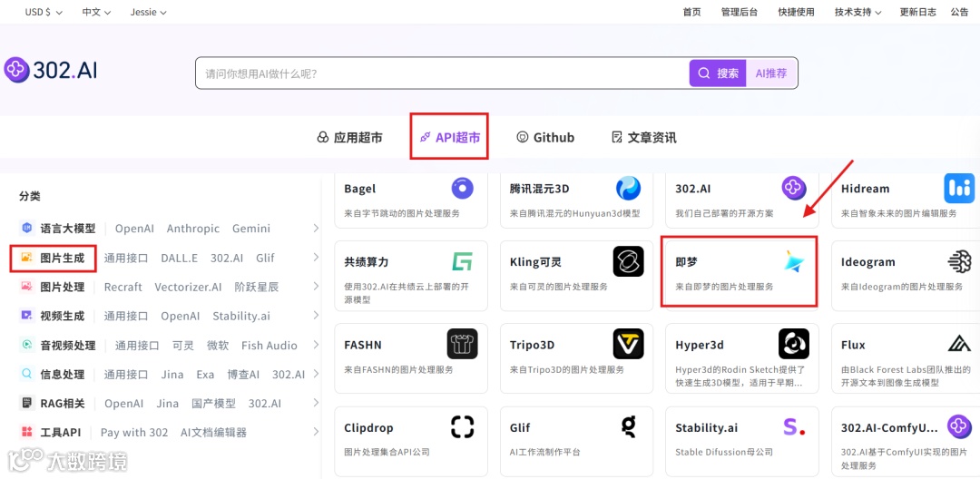Open the 中文 language dropdown
980x479 pixels.
click(x=96, y=12)
